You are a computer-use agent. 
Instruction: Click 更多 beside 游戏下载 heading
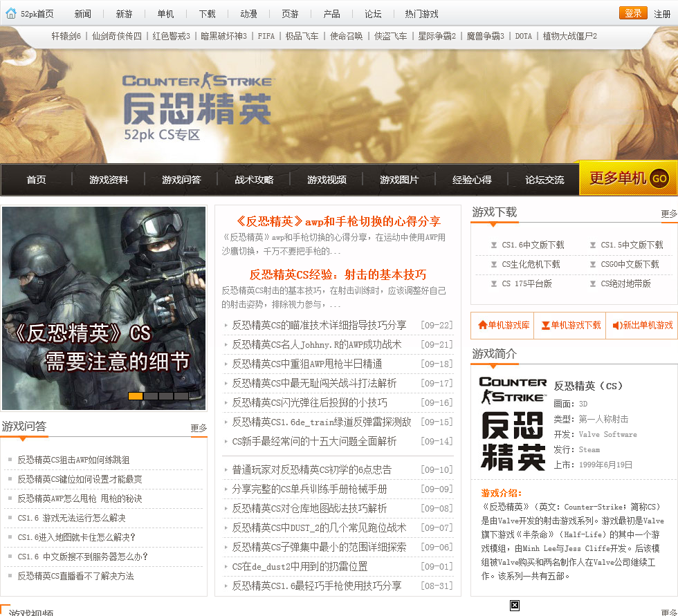pyautogui.click(x=669, y=214)
